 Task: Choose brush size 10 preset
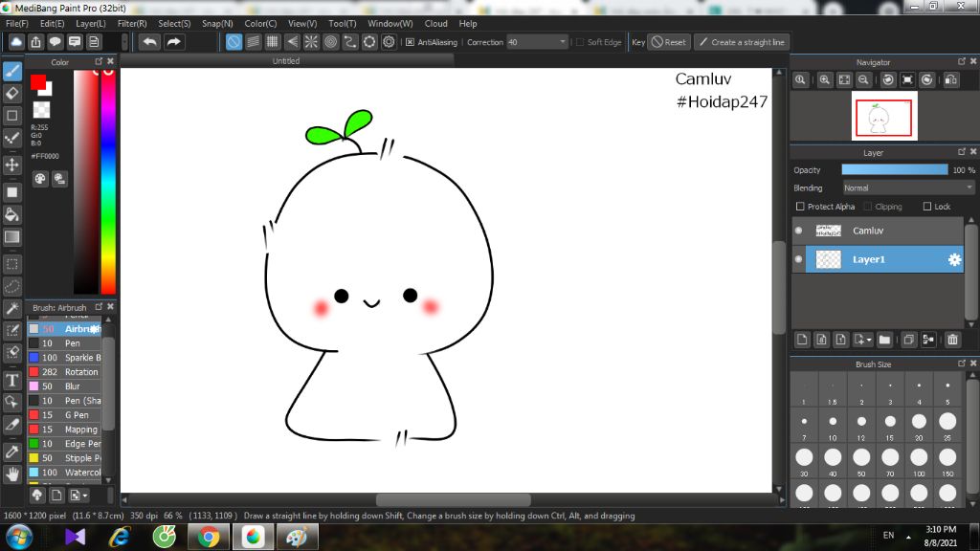click(x=833, y=426)
